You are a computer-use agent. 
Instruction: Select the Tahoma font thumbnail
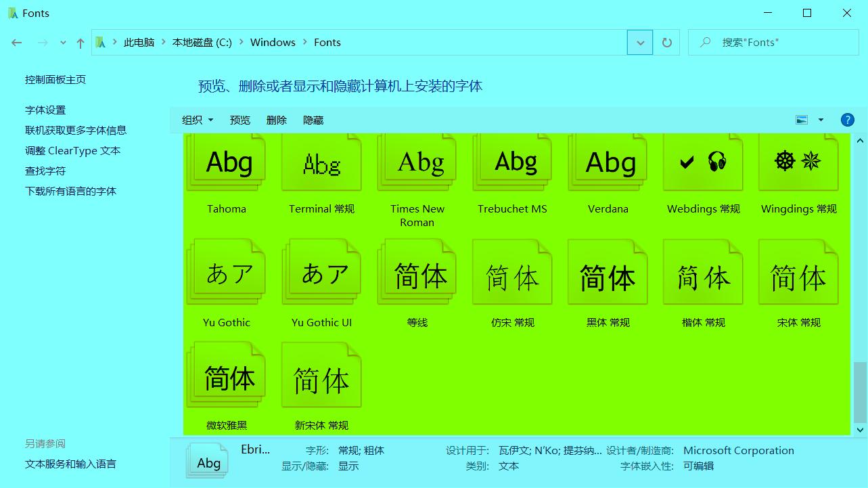[x=226, y=162]
